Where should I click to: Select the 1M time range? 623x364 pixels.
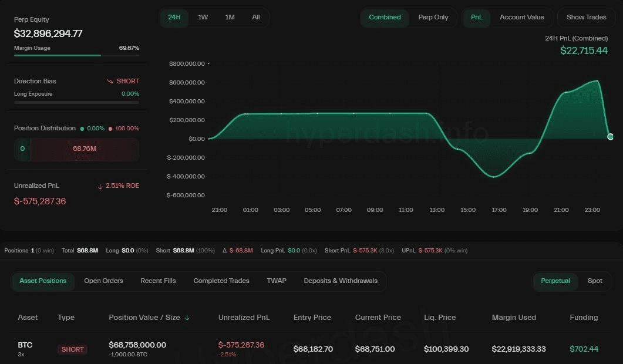230,18
